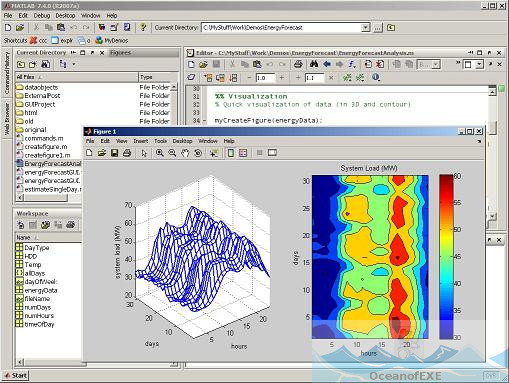Select the Pan hand tool in Figure 1
The image size is (509, 383).
(x=185, y=153)
